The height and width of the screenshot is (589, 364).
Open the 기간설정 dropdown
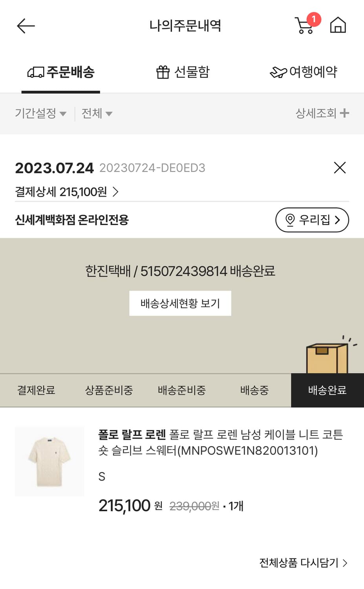click(x=40, y=113)
